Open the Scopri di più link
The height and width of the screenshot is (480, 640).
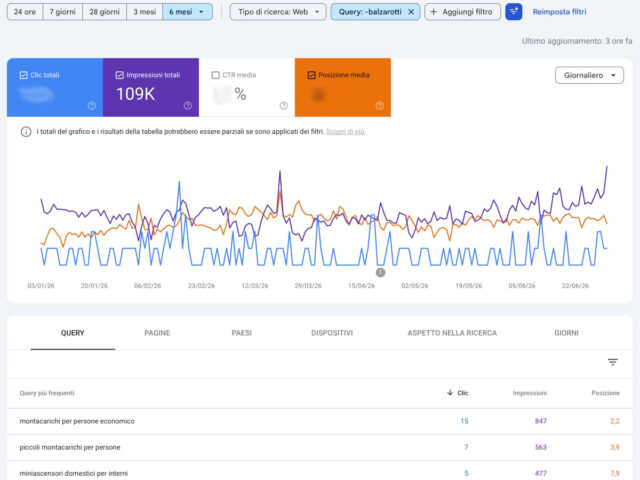click(345, 131)
